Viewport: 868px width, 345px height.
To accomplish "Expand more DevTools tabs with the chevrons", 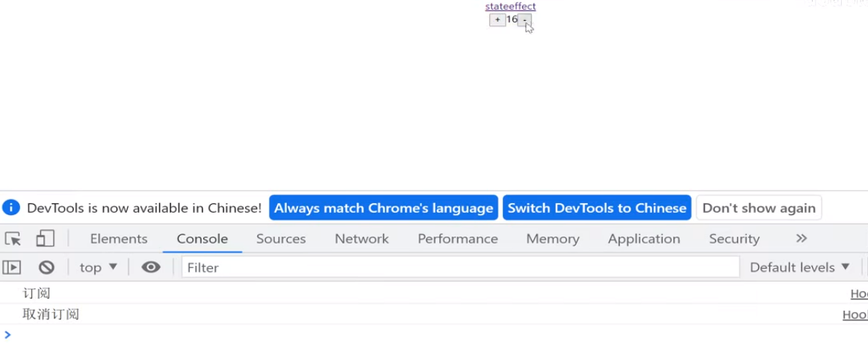I will click(801, 239).
